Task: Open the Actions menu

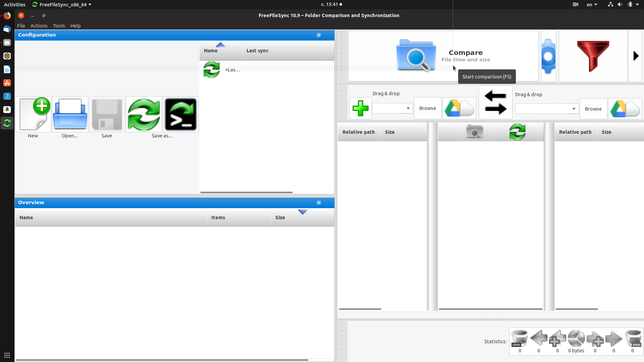Action: click(39, 26)
